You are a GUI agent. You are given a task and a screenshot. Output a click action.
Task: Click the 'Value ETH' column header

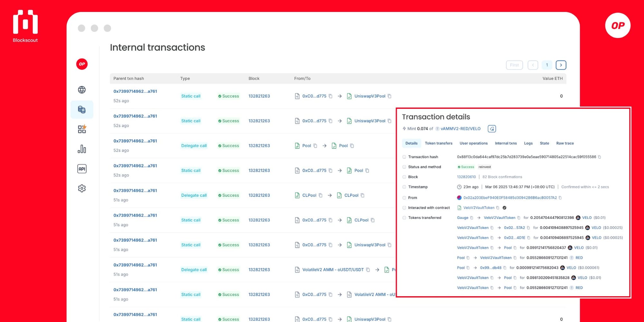(553, 79)
